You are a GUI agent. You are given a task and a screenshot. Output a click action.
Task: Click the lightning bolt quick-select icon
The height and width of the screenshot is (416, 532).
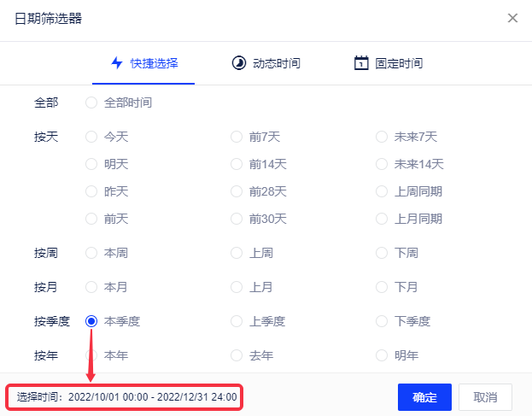(x=118, y=63)
